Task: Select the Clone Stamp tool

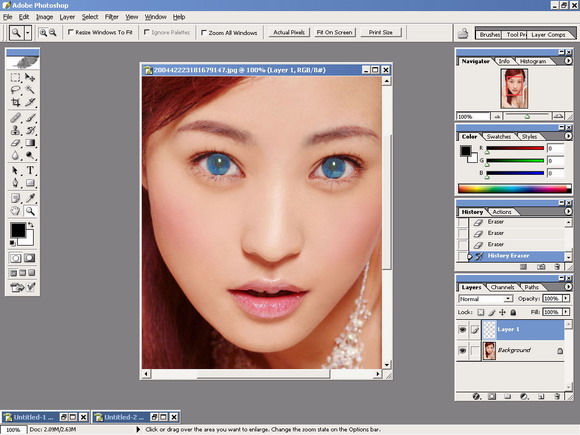Action: (x=16, y=130)
